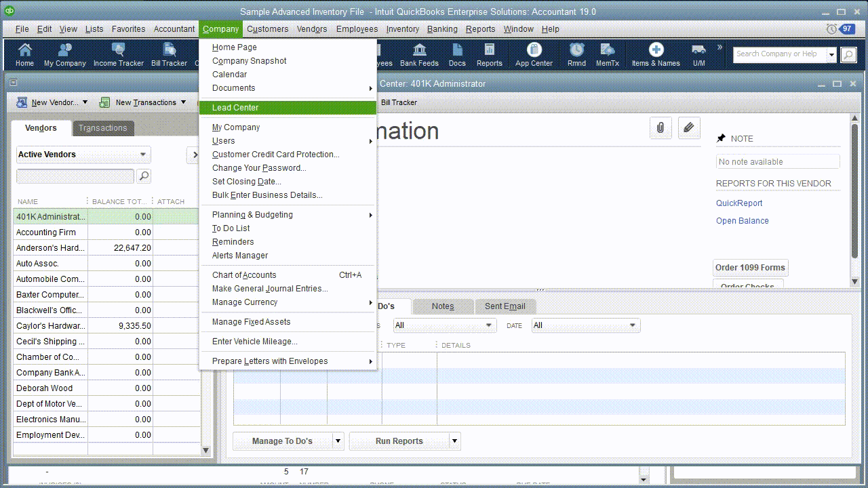Image resolution: width=868 pixels, height=488 pixels.
Task: Expand the New Transactions dropdown
Action: point(146,102)
